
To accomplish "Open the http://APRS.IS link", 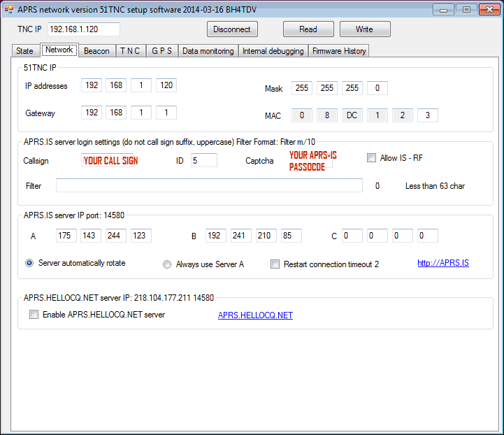I will click(x=442, y=263).
